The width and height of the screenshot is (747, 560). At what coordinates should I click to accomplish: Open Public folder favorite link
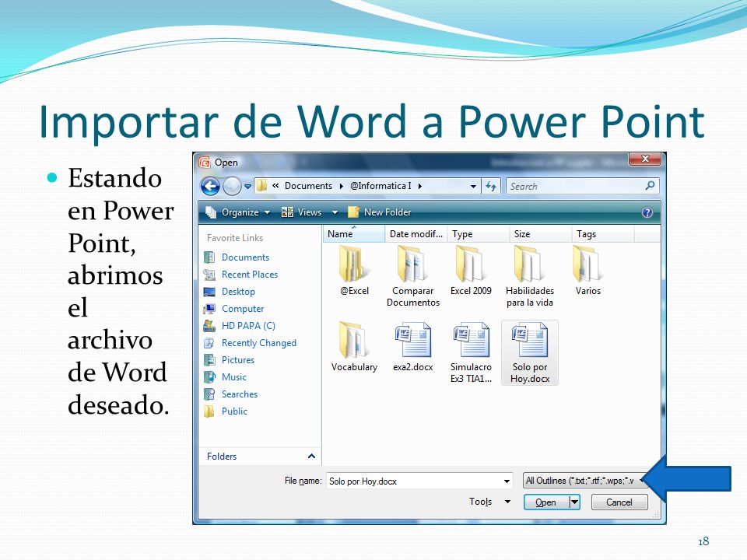pyautogui.click(x=234, y=411)
